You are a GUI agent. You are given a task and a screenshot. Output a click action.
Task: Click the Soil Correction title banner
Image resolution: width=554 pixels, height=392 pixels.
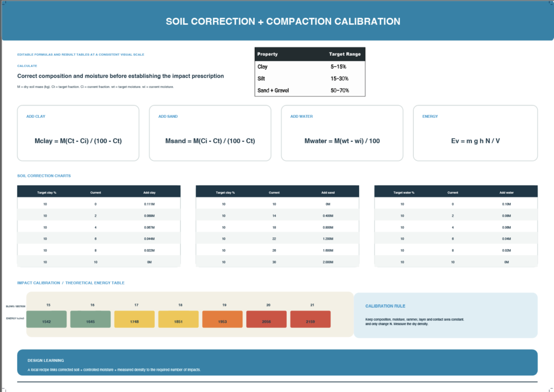click(278, 21)
